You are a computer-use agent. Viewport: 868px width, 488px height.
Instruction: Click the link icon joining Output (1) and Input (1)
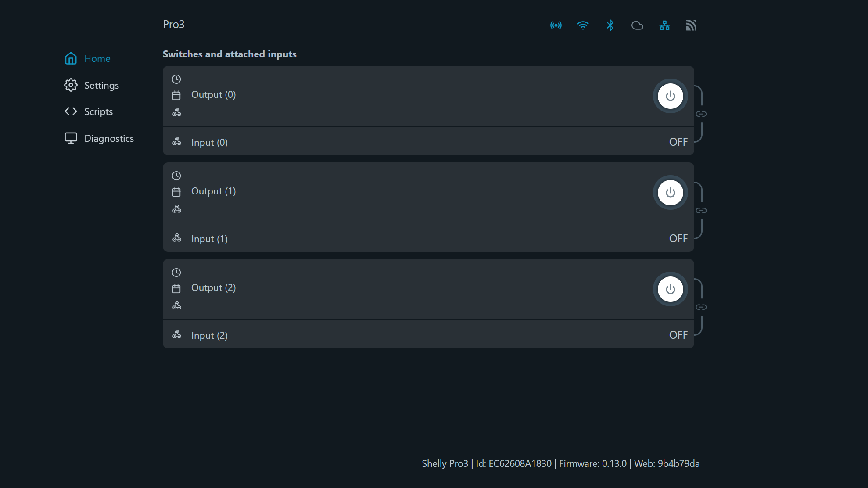pyautogui.click(x=701, y=210)
